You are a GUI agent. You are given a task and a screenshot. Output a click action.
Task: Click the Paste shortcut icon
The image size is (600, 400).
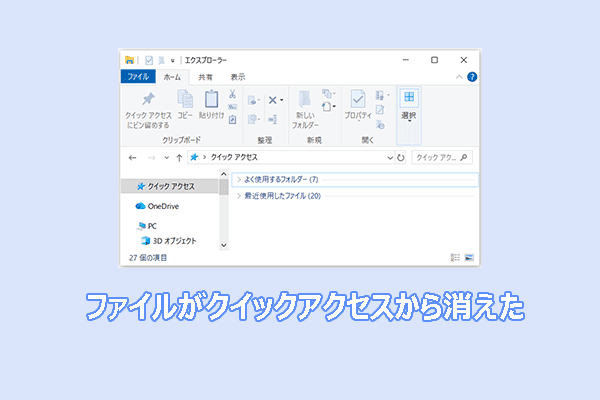click(x=232, y=120)
